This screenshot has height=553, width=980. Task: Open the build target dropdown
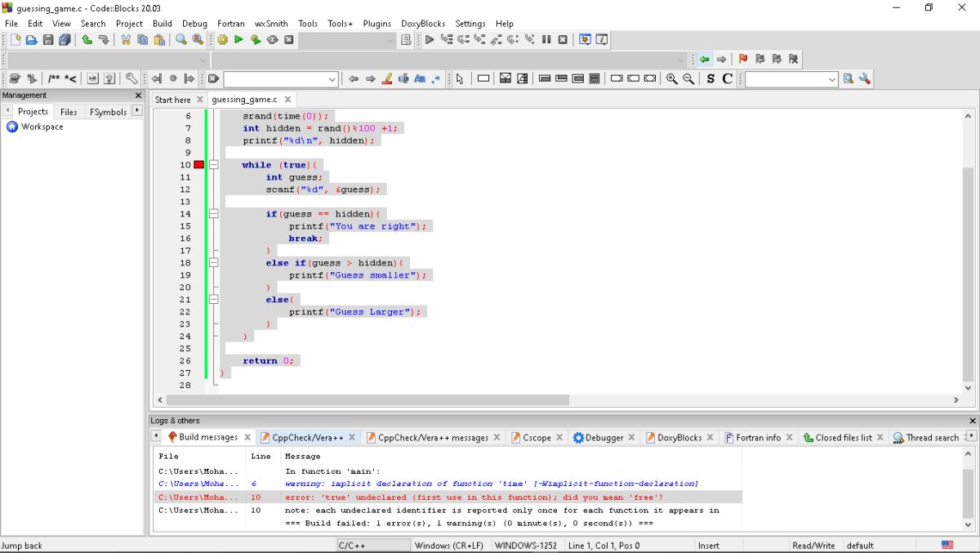click(x=390, y=40)
